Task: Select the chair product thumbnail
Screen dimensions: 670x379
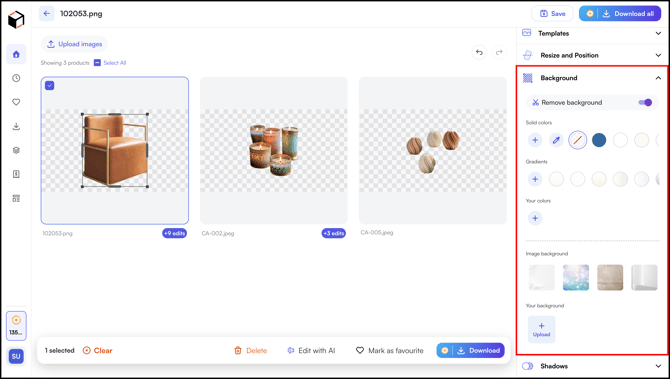Action: tap(115, 150)
